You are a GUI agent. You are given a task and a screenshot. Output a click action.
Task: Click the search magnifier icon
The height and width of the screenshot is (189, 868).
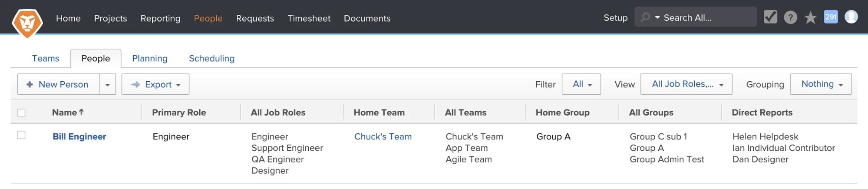tap(646, 17)
